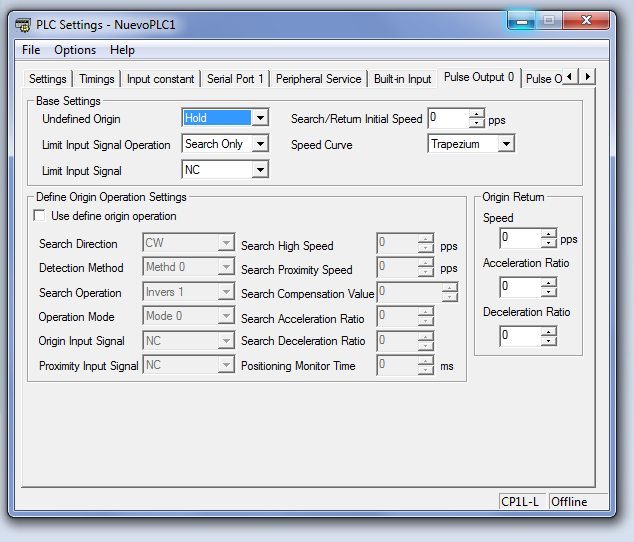Open the Proximity Input Signal dropdown
This screenshot has height=542, width=634.
pyautogui.click(x=226, y=365)
